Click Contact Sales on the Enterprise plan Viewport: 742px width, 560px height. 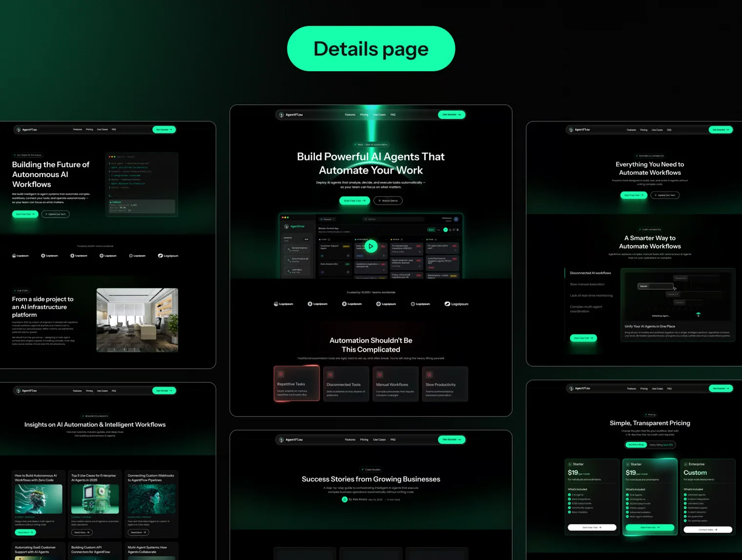[x=708, y=529]
